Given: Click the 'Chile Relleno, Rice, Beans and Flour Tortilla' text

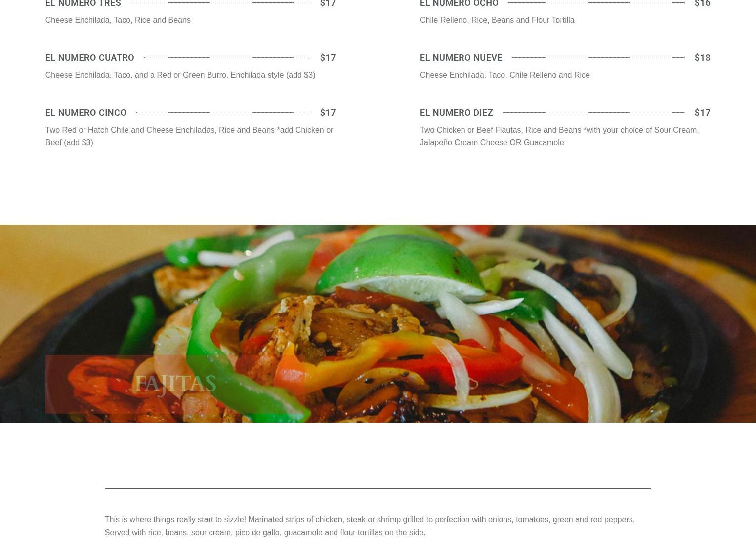Looking at the screenshot, I should tap(497, 20).
